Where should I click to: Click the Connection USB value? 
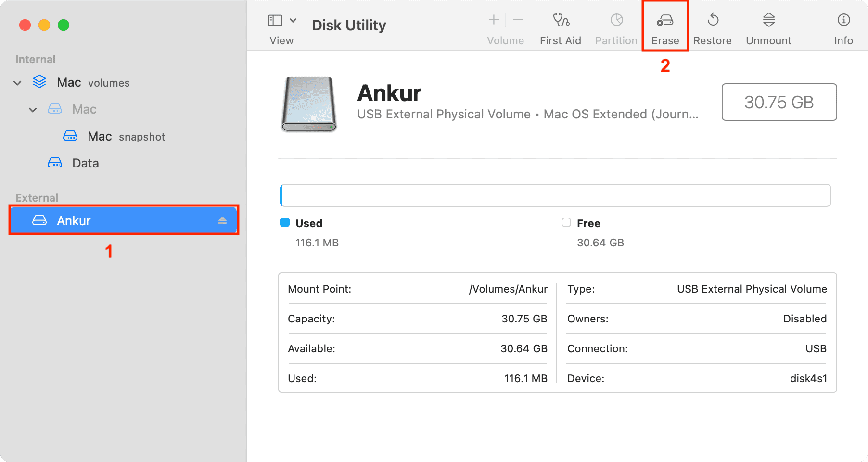click(816, 348)
